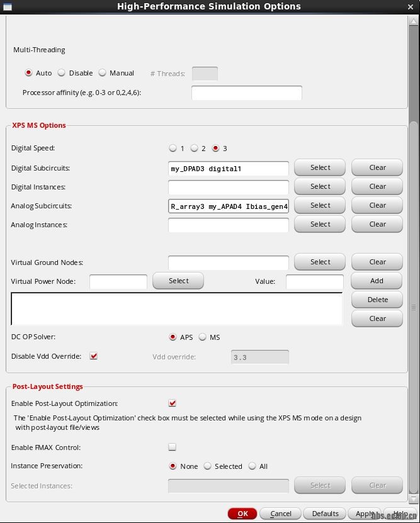Enable FMAX Control checkbox
Screen dimensions: 420x523
(172, 447)
